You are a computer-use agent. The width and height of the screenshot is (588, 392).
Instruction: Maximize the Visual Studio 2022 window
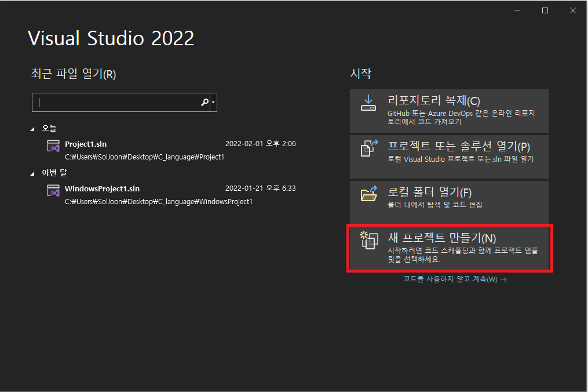point(545,10)
